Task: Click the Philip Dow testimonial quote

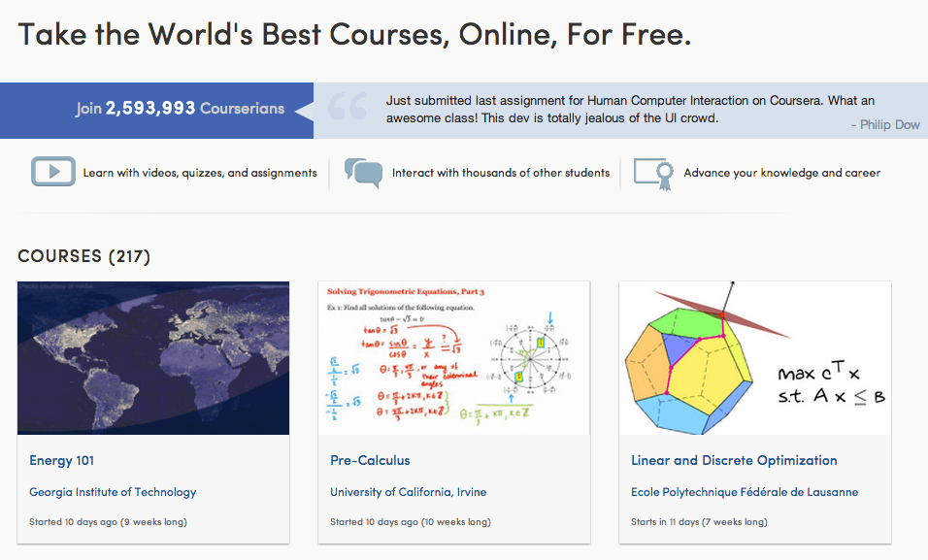Action: (630, 110)
